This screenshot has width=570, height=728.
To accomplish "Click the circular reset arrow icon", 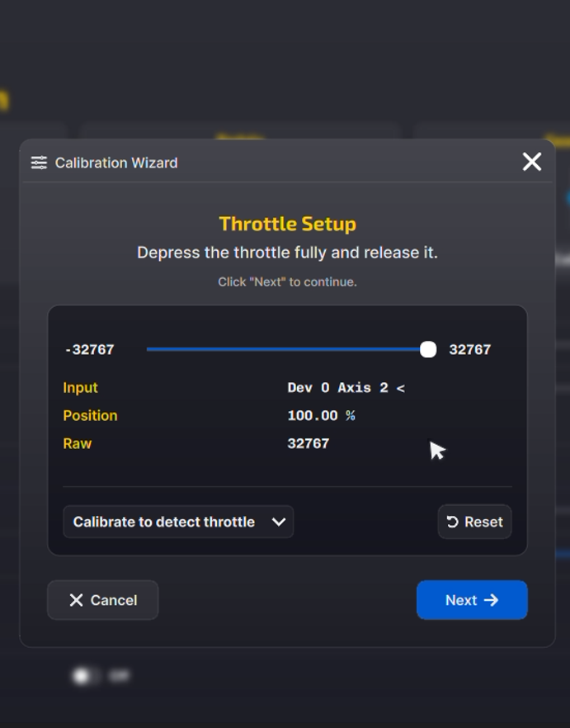I will coord(452,522).
